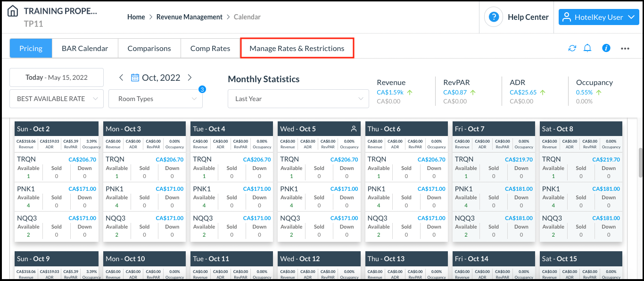The height and width of the screenshot is (281, 644).
Task: Click the Help Center question mark icon
Action: coord(493,17)
